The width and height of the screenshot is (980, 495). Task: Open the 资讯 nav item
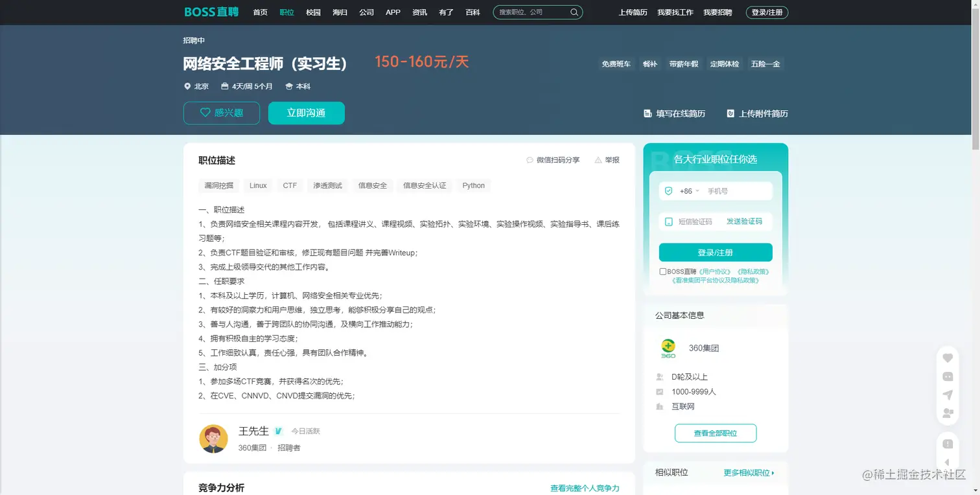[419, 12]
